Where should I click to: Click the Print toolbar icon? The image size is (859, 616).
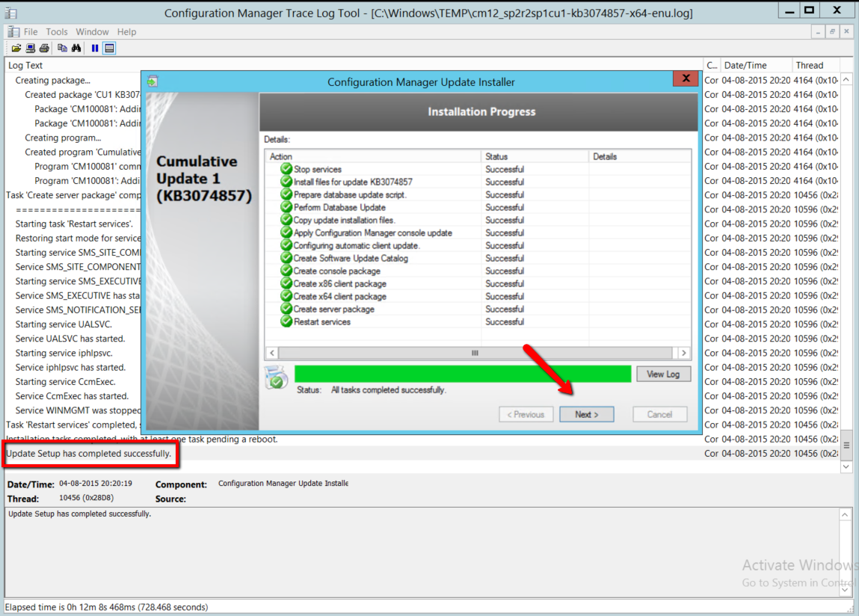[x=44, y=49]
